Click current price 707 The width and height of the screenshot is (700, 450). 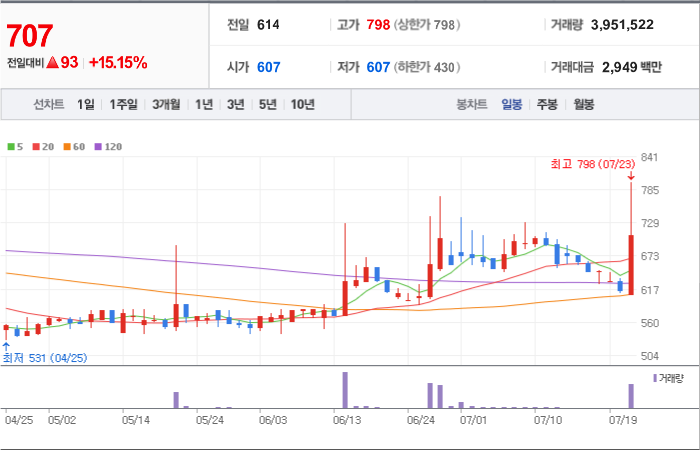coord(30,36)
